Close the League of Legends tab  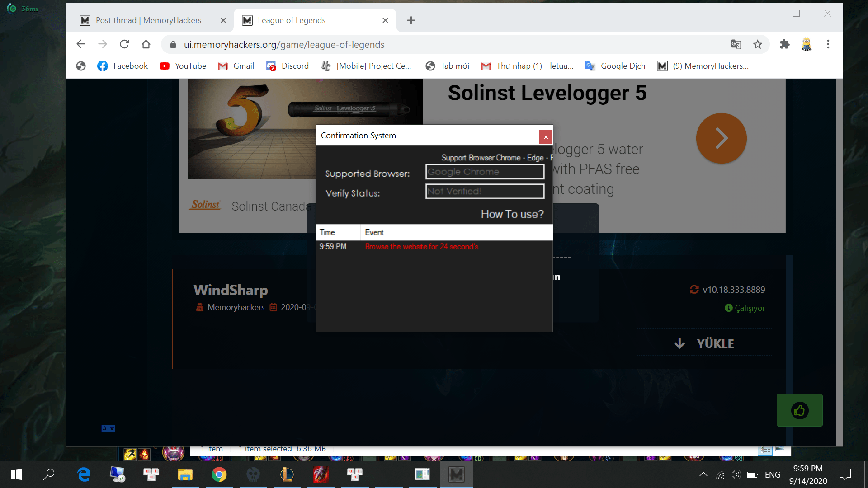pyautogui.click(x=385, y=20)
